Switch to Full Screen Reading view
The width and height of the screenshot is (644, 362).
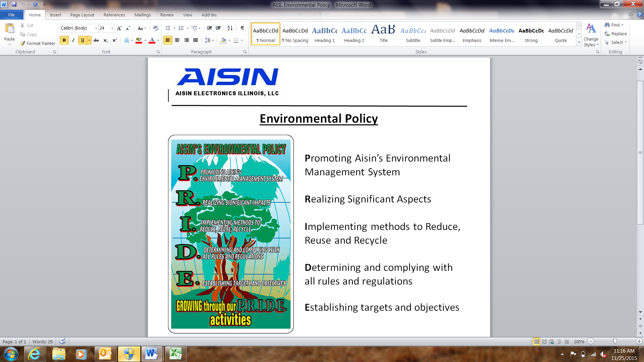(x=544, y=342)
